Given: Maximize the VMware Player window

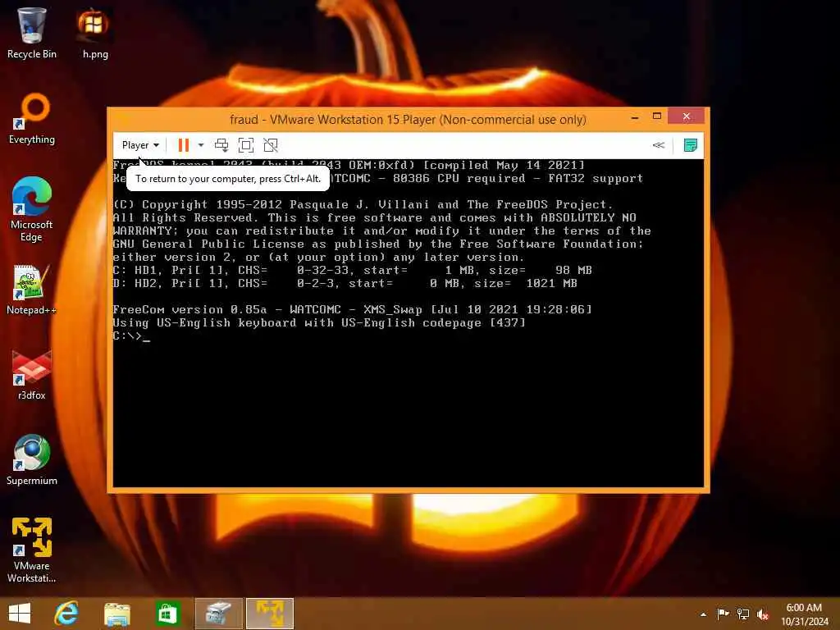Looking at the screenshot, I should (657, 116).
